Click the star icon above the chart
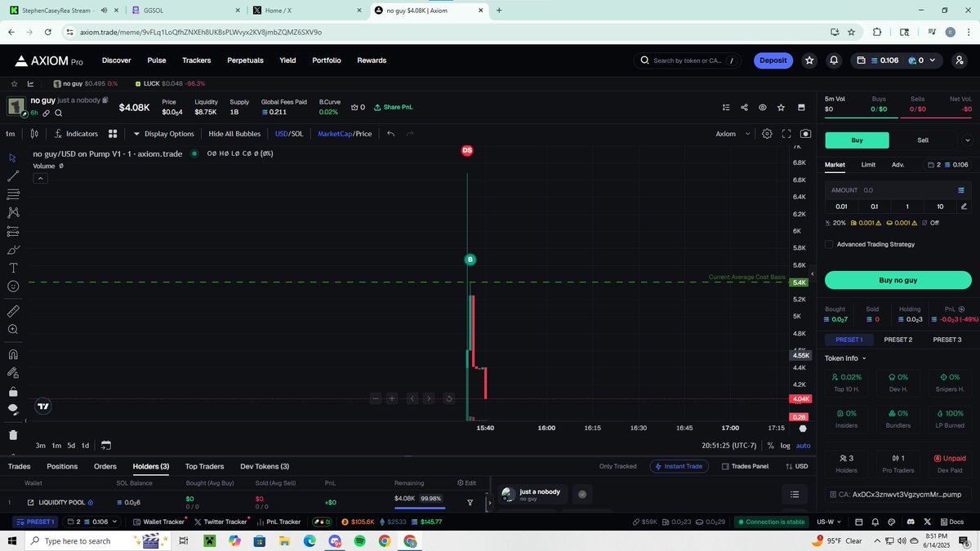Viewport: 980px width, 551px height. point(782,107)
